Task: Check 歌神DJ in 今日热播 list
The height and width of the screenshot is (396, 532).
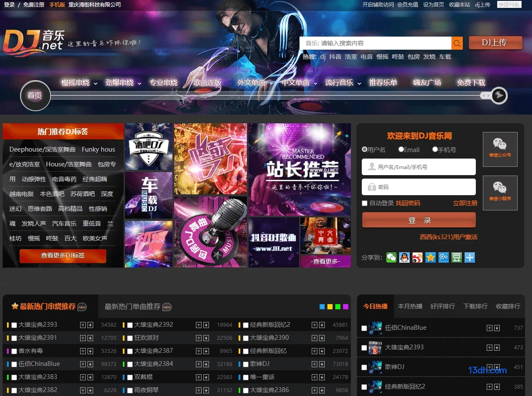Action: click(364, 368)
